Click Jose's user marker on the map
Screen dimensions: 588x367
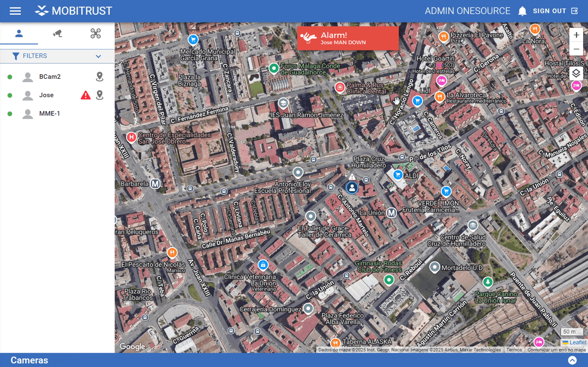(x=352, y=188)
